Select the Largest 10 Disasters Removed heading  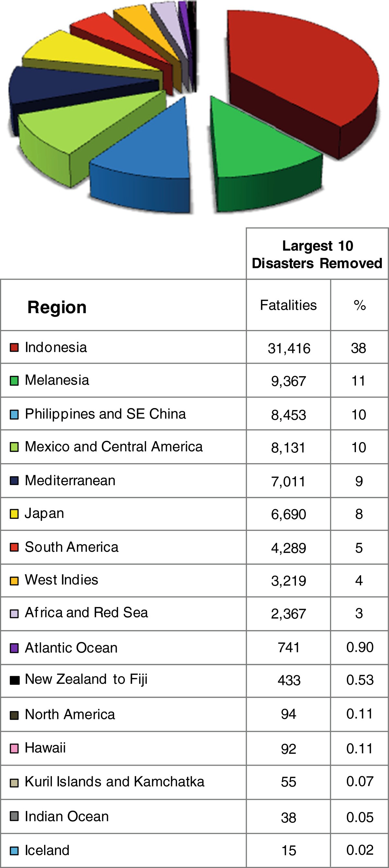pos(317,254)
